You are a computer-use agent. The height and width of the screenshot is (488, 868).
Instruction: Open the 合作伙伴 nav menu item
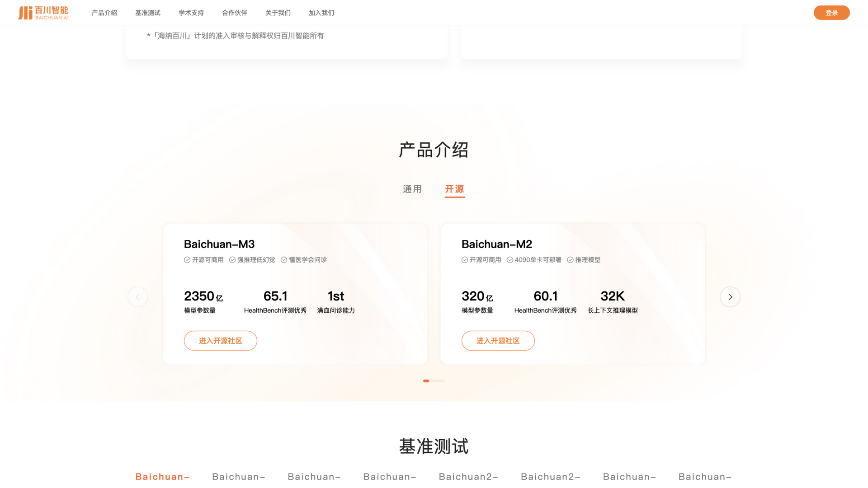click(x=235, y=13)
